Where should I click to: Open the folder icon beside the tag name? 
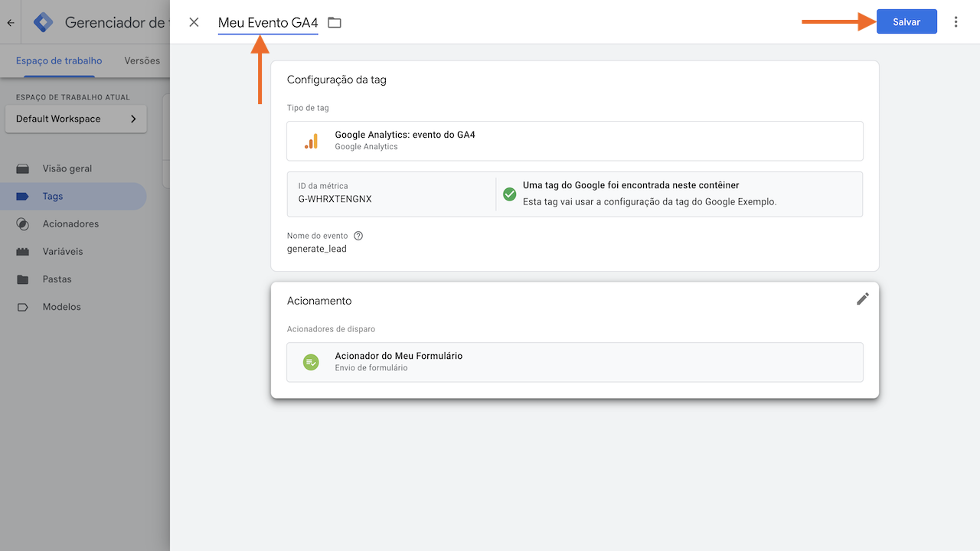(x=334, y=22)
